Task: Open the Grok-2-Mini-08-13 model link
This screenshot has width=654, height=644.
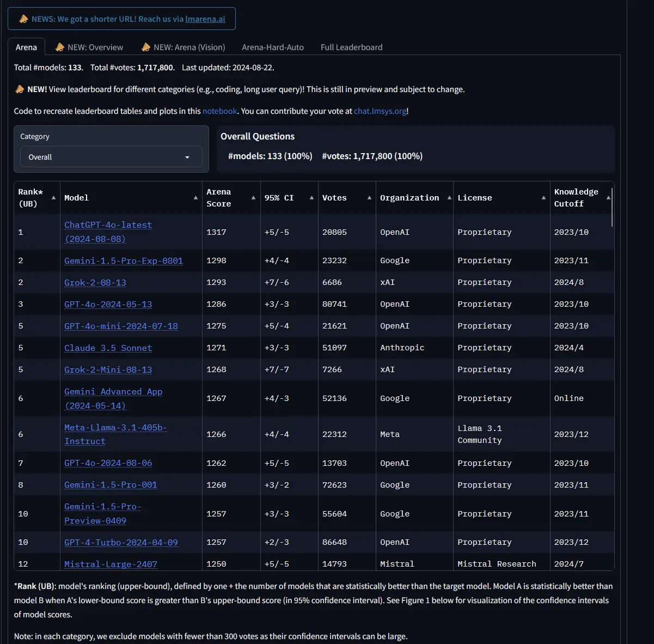Action: pyautogui.click(x=108, y=370)
